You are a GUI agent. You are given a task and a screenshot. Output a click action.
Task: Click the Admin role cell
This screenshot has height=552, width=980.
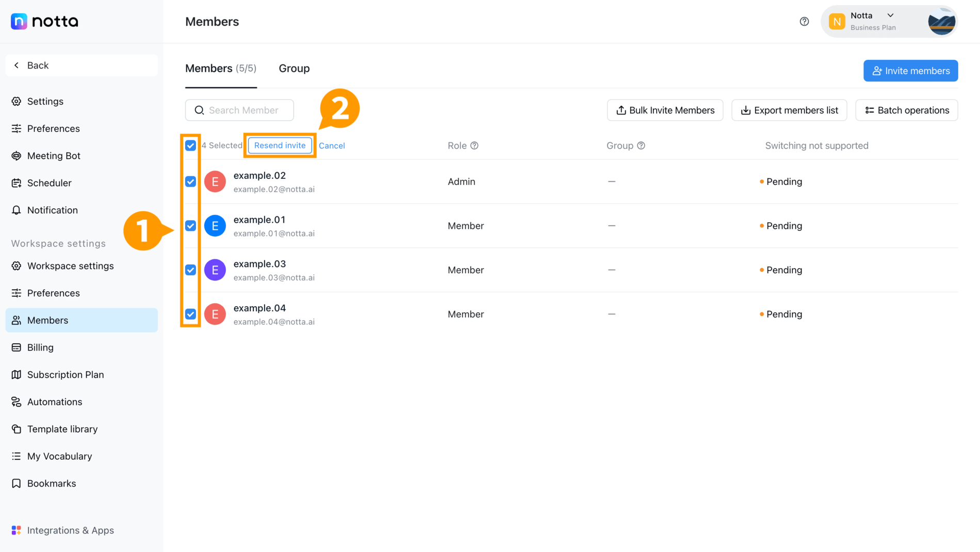tap(461, 181)
